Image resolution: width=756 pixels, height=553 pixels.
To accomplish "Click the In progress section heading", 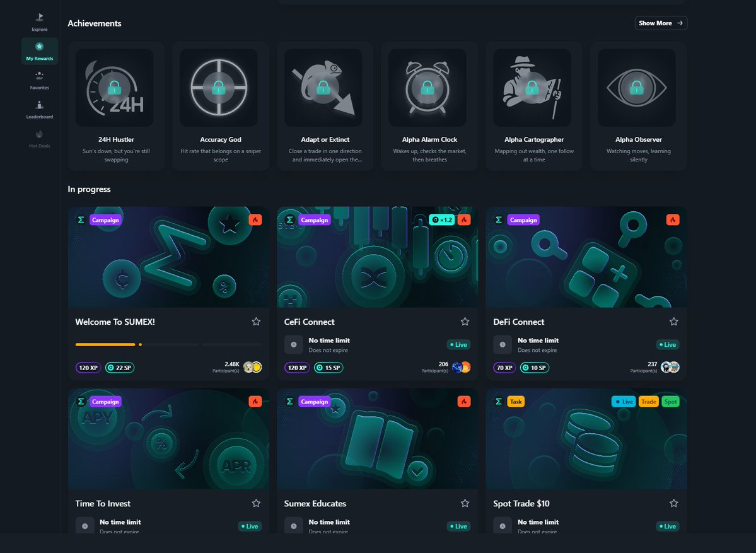I will tap(89, 189).
